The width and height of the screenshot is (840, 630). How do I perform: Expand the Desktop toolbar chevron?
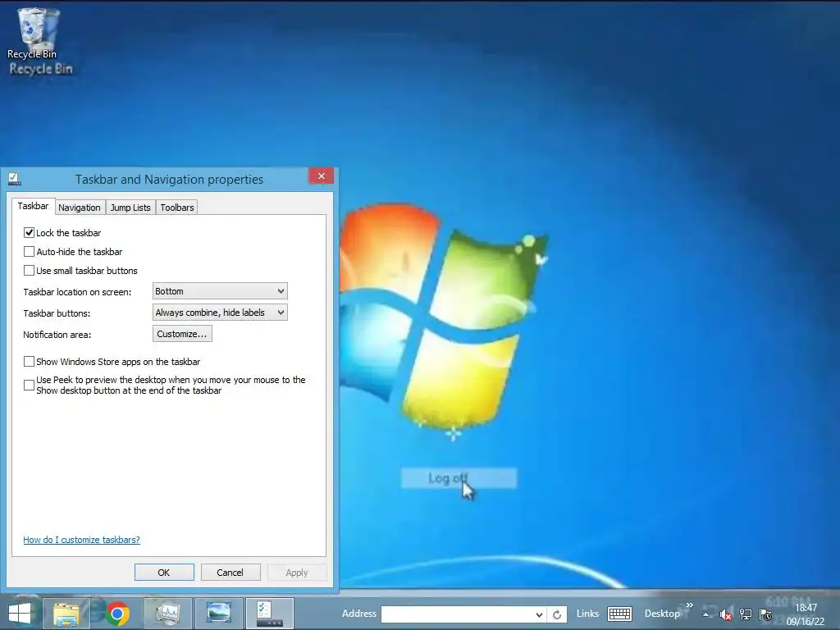click(689, 605)
